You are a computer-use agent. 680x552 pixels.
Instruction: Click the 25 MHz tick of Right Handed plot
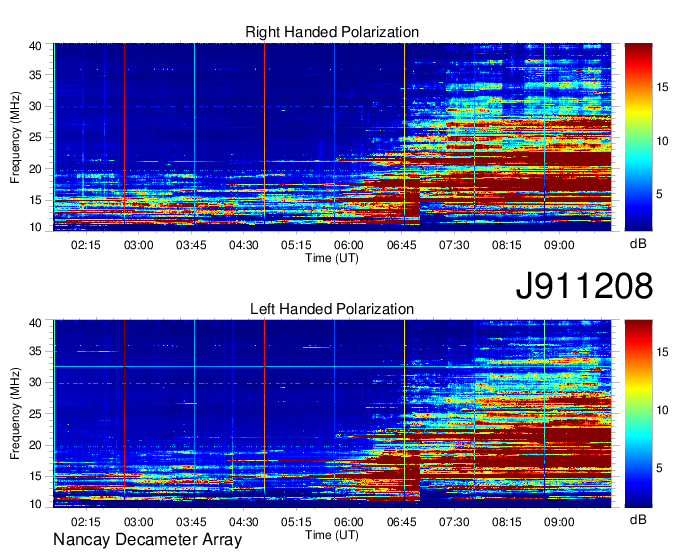click(x=35, y=137)
